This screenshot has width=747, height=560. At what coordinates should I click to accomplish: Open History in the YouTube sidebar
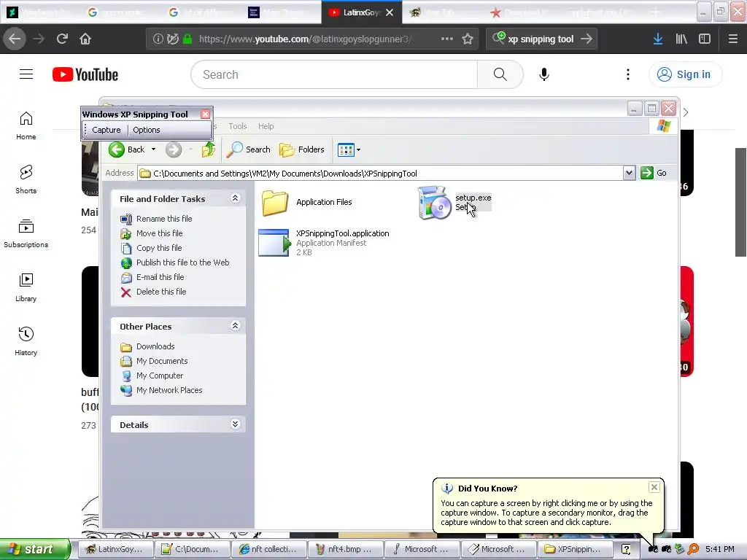click(x=26, y=341)
